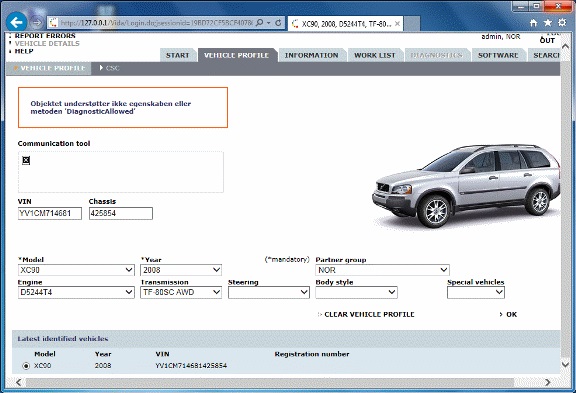Open the Body style dropdown

(356, 292)
